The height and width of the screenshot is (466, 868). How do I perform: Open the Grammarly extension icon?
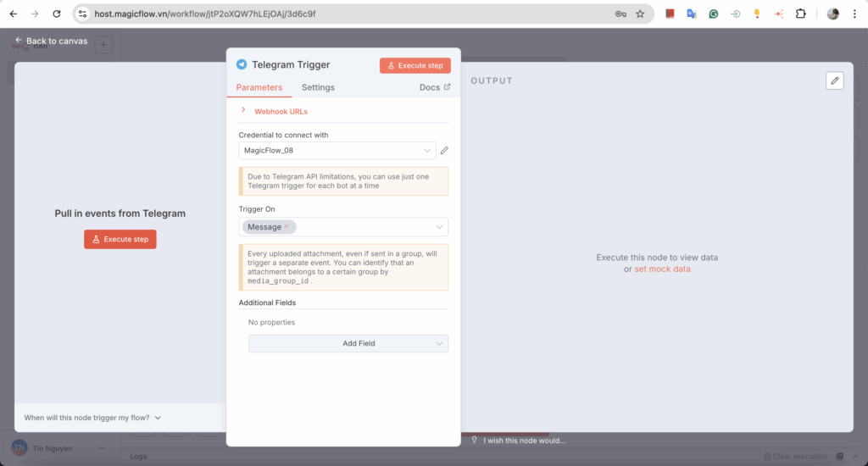[714, 14]
